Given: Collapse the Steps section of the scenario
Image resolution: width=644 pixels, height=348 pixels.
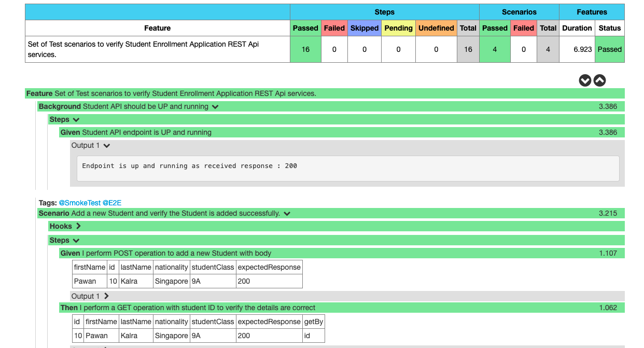Looking at the screenshot, I should pos(76,240).
